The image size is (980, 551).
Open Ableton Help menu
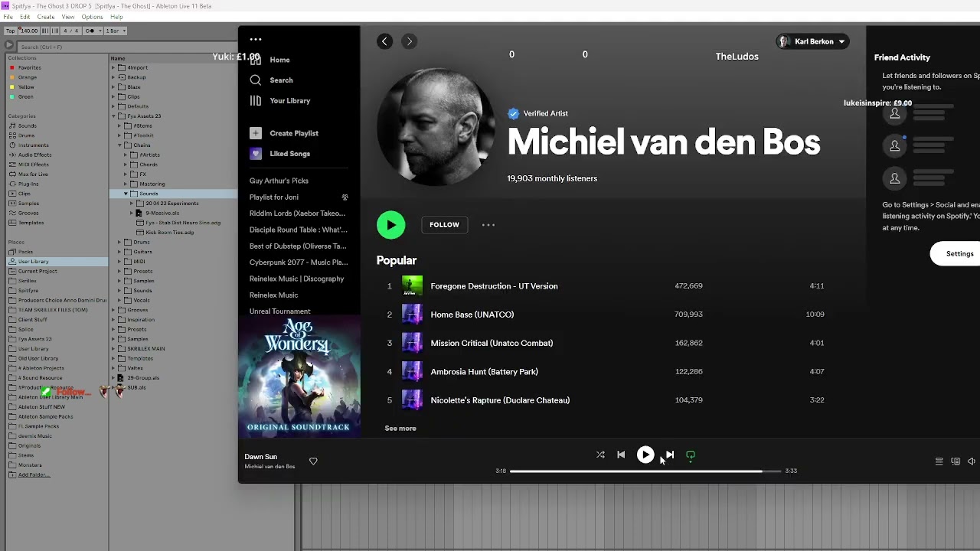tap(116, 17)
